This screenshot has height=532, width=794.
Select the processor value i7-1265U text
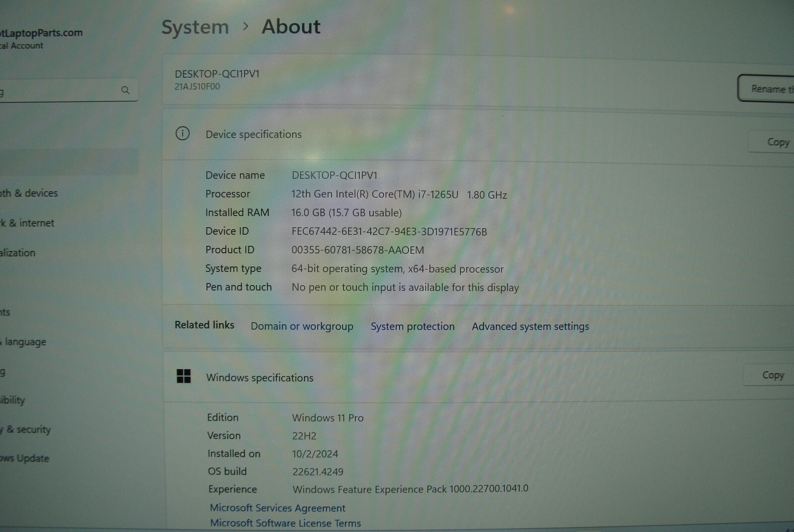[399, 194]
